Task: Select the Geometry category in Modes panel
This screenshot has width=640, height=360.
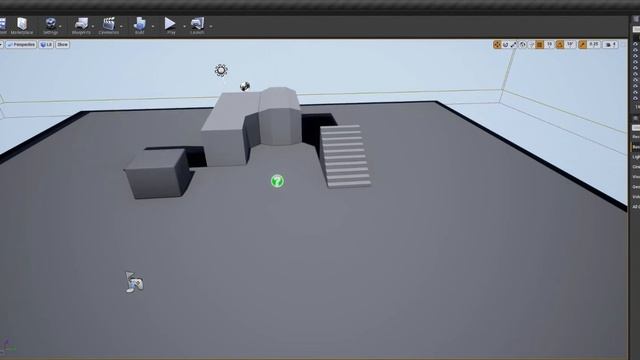Action: [636, 187]
